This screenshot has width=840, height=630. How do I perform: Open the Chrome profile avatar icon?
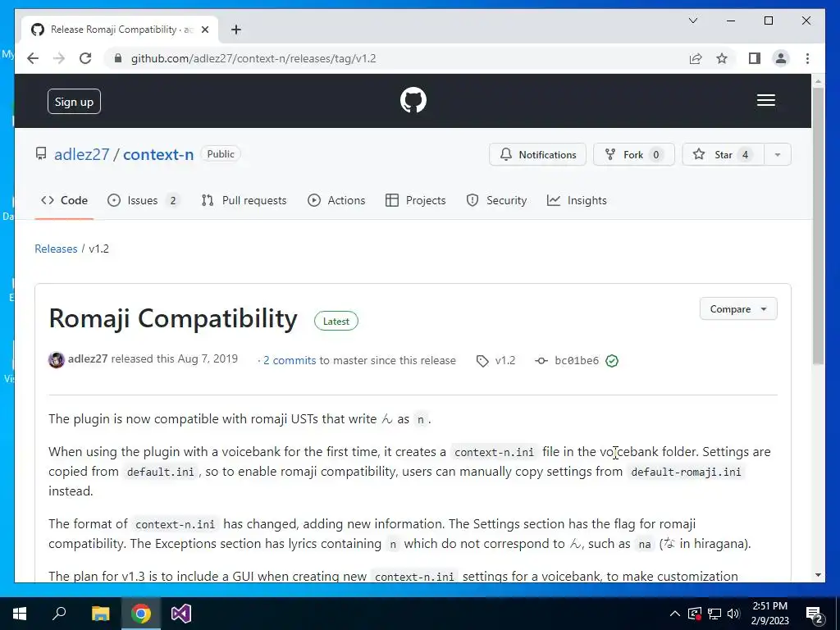coord(781,58)
